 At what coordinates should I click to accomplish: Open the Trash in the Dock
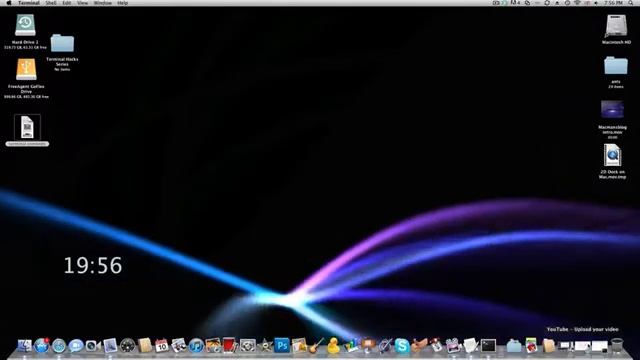point(617,346)
